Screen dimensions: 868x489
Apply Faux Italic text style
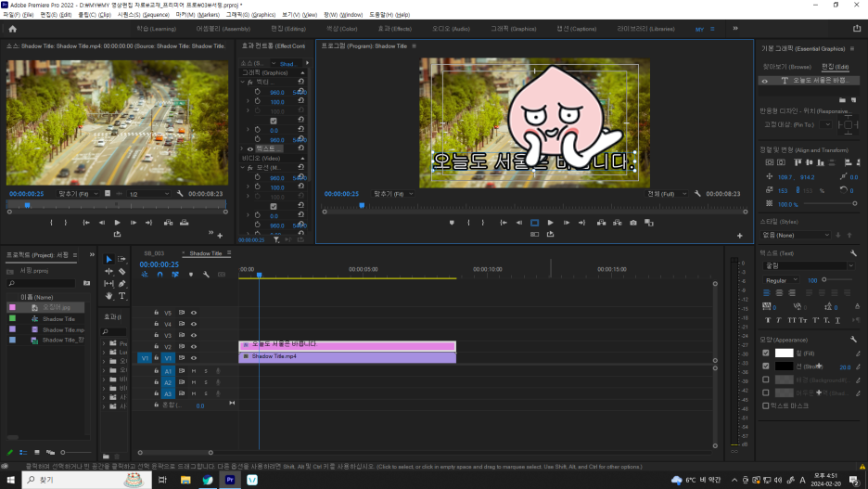click(x=779, y=320)
